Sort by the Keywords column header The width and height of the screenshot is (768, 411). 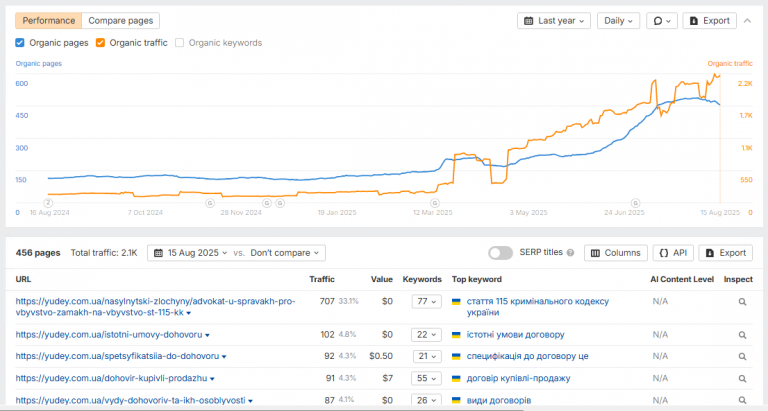coord(422,279)
